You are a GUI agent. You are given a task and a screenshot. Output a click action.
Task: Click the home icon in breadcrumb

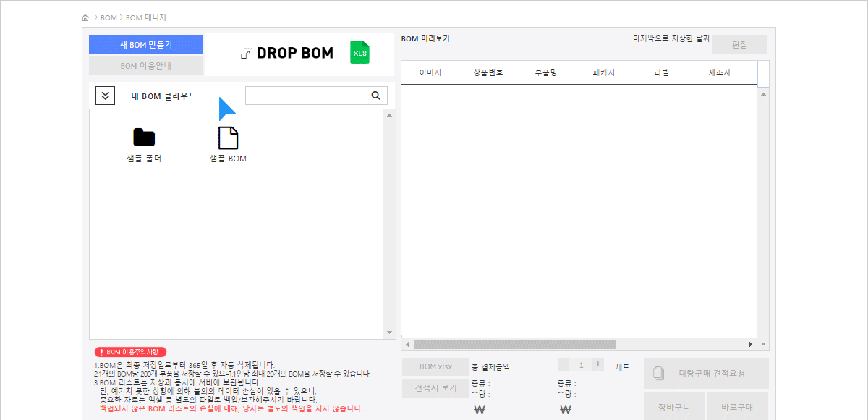(x=86, y=17)
